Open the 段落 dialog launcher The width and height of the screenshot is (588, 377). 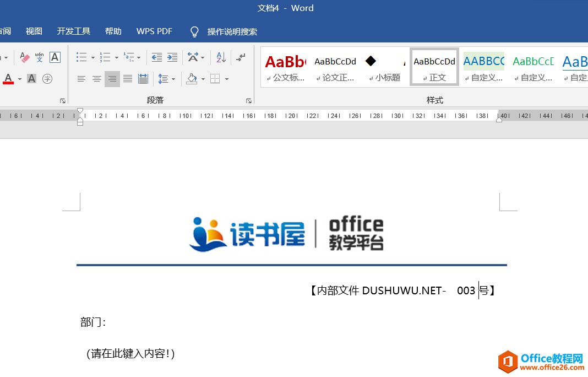[249, 100]
